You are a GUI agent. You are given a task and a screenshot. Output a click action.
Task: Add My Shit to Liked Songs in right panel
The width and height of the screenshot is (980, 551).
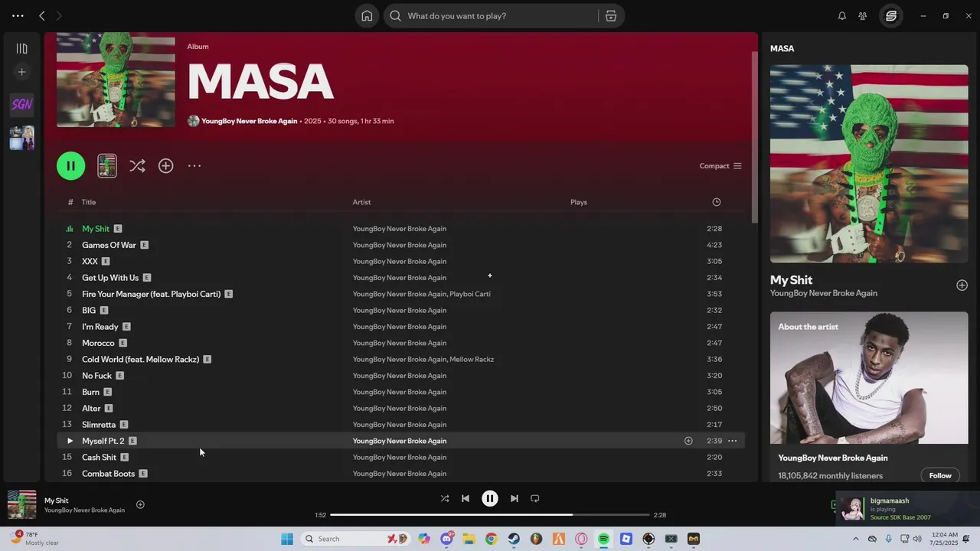tap(962, 285)
